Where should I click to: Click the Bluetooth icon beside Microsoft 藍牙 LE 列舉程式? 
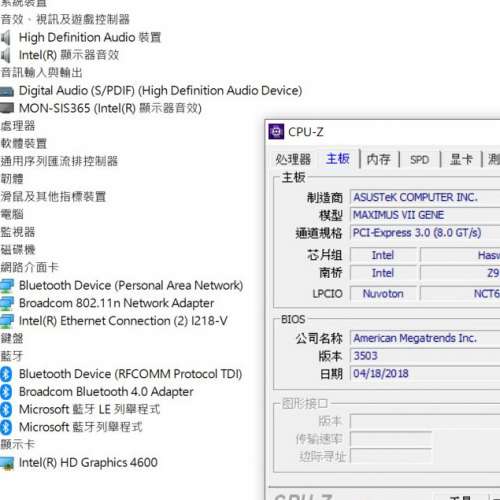(6, 409)
